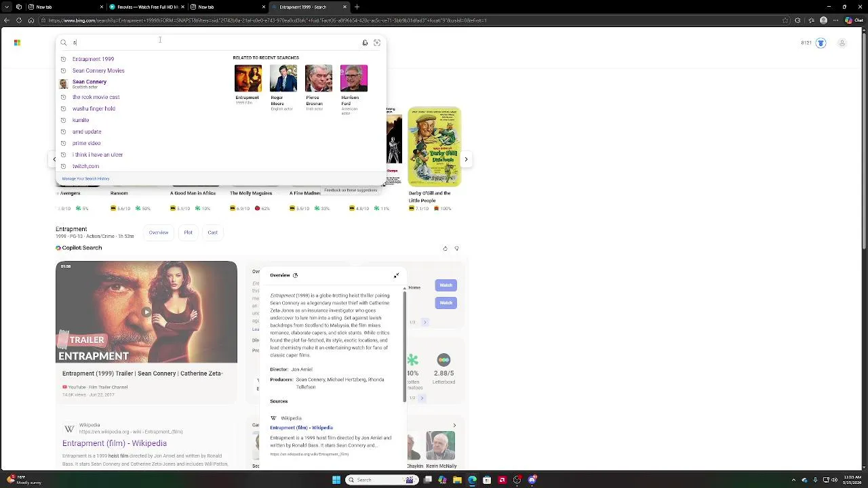Open Entrapment (1999) Trailer video title
868x488 pixels.
(x=142, y=373)
